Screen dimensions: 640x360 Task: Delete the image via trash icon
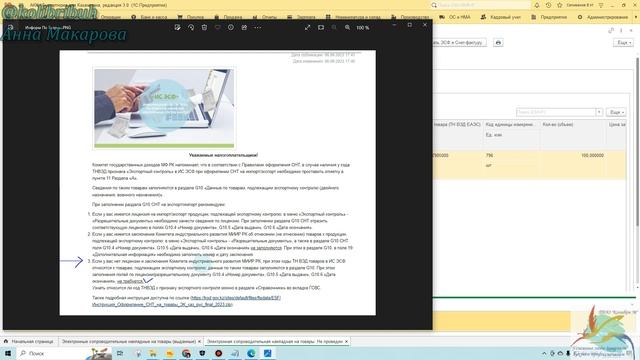204,27
